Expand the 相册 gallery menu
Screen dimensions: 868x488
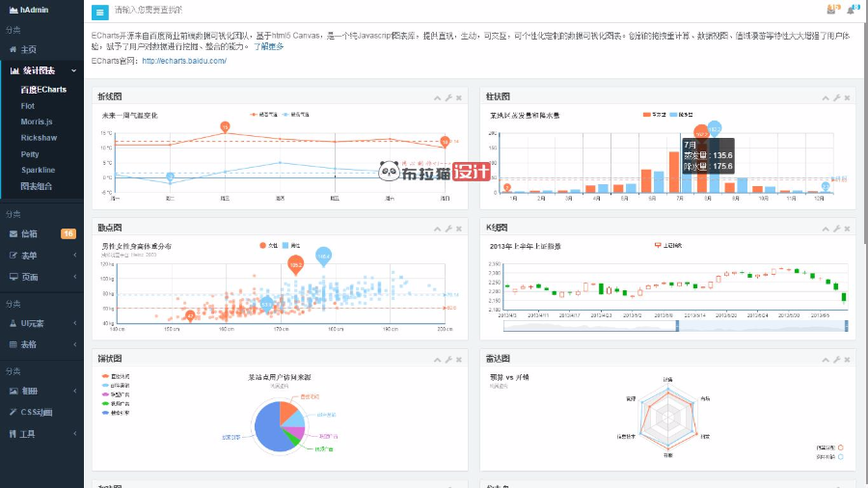point(41,392)
